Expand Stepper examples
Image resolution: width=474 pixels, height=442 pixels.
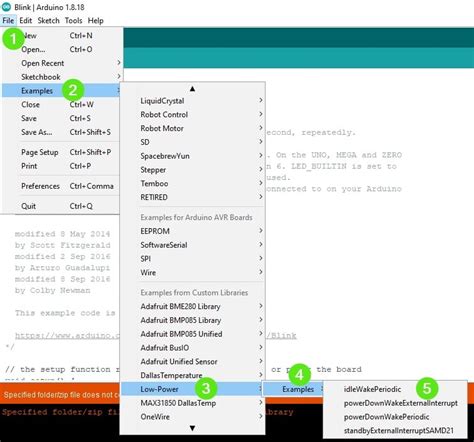[193, 170]
